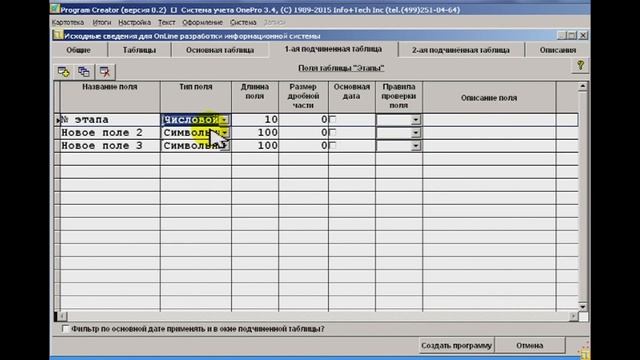Open Правила проверки dropdown for № этапа
The image size is (640, 360).
pyautogui.click(x=416, y=120)
